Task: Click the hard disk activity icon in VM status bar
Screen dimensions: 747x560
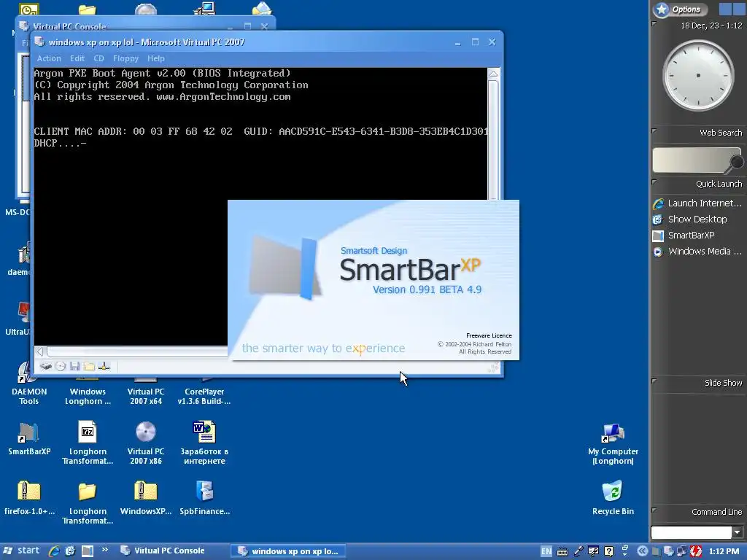Action: pos(46,366)
